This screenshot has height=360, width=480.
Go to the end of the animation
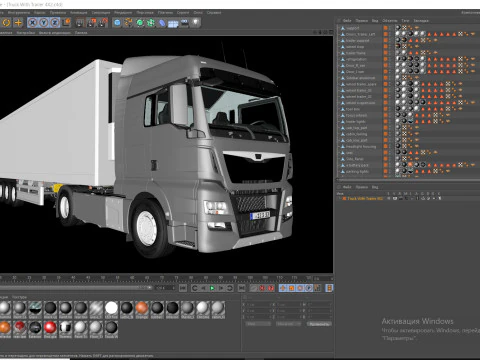(242, 288)
